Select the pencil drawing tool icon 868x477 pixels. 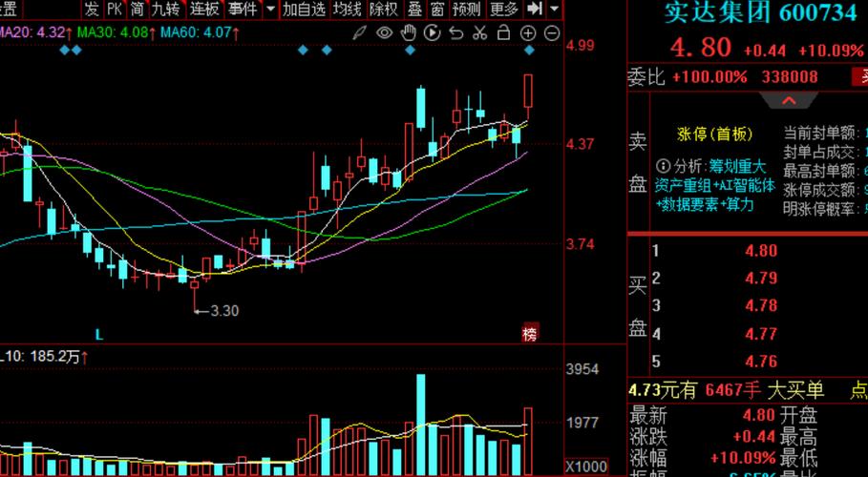[360, 32]
